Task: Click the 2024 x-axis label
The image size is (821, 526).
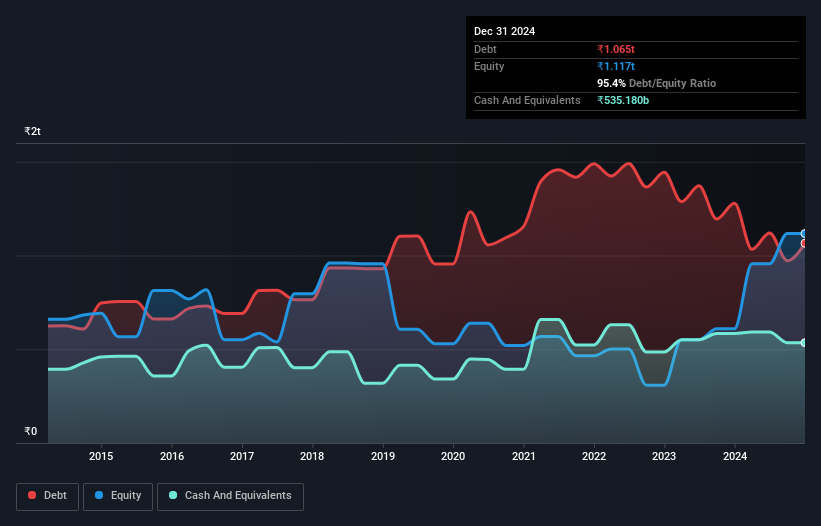Action: pos(735,456)
